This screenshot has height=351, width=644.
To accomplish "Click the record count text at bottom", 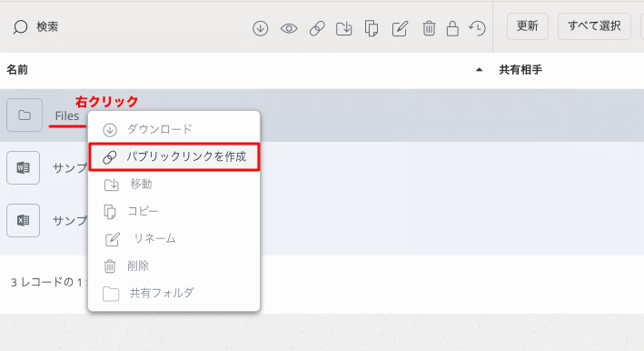I will [48, 283].
